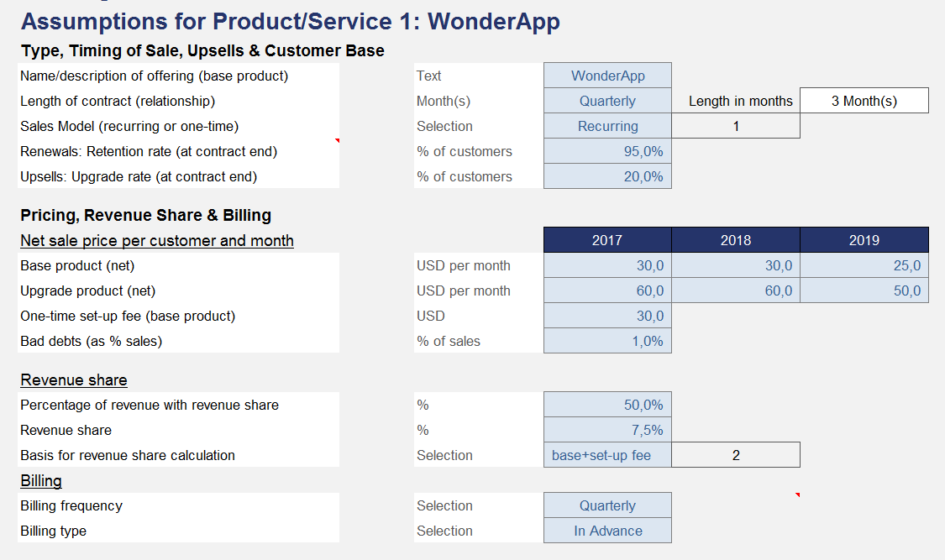Click the 'Upgrade product (net)' label
The height and width of the screenshot is (560, 945).
(88, 290)
